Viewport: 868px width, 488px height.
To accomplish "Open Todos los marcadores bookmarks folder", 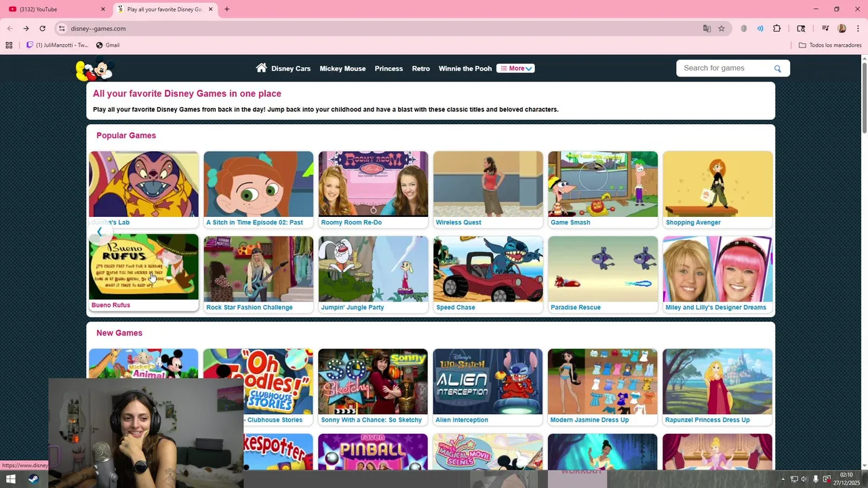I will (x=830, y=45).
